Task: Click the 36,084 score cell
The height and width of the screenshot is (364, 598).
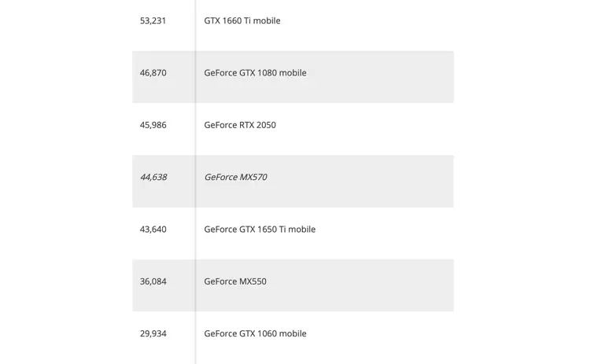Action: tap(153, 281)
